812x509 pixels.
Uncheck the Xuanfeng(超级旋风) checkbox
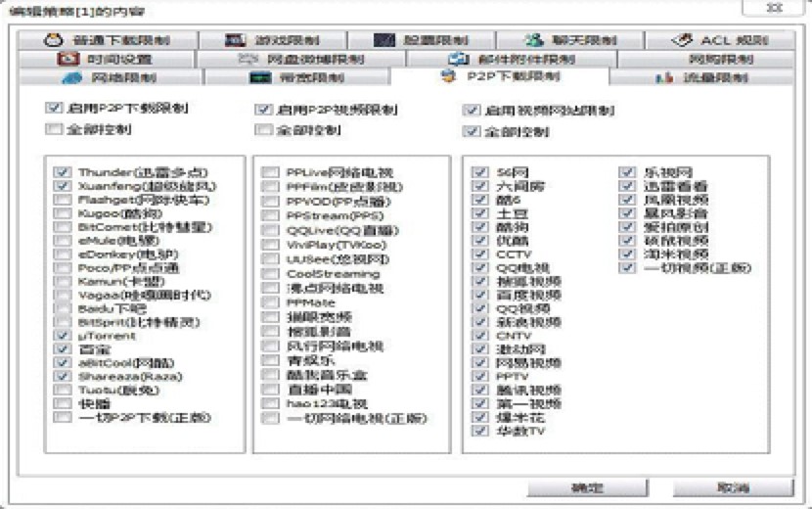click(63, 186)
